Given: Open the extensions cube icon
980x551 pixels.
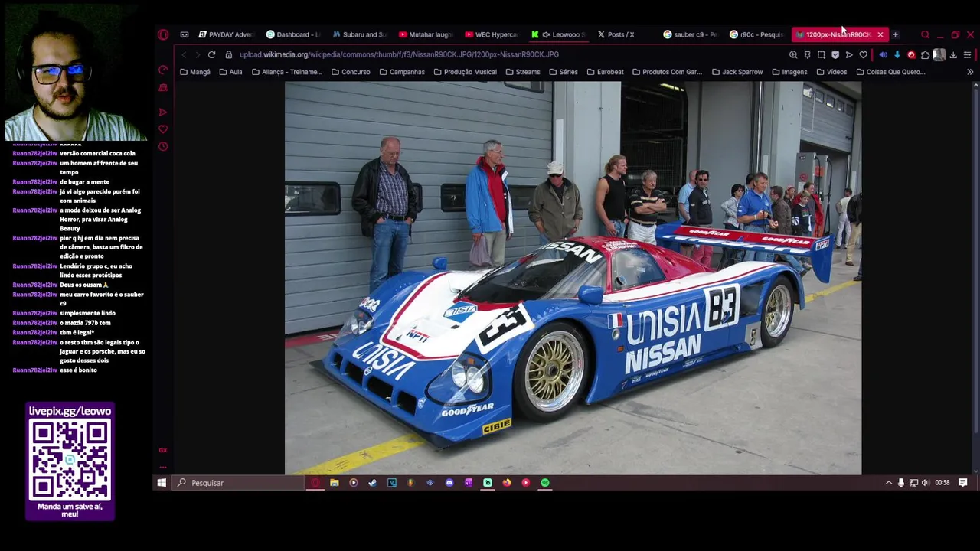Looking at the screenshot, I should pyautogui.click(x=925, y=54).
